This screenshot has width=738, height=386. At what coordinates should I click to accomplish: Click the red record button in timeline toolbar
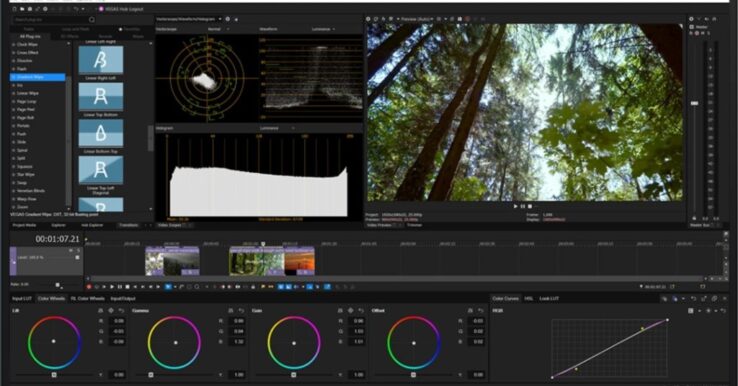(x=89, y=287)
